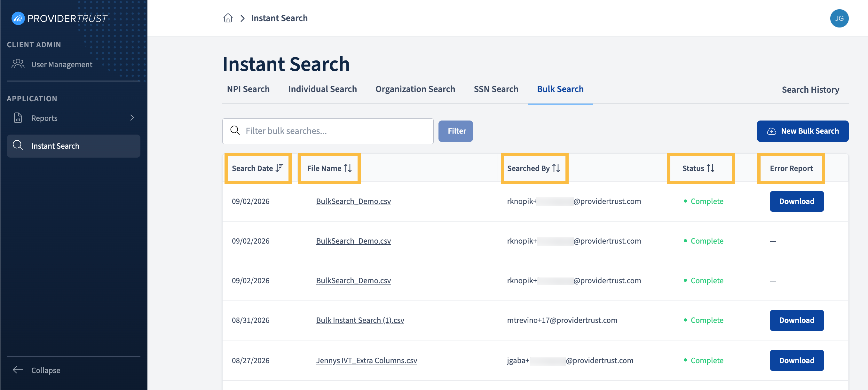Select the Bulk Search tab
The height and width of the screenshot is (390, 868).
point(560,89)
